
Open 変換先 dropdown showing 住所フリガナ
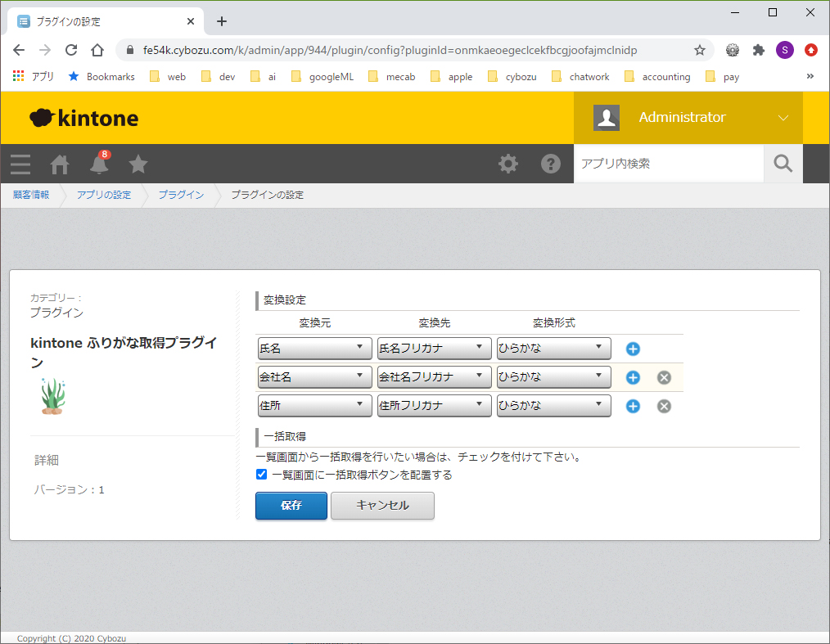[434, 406]
